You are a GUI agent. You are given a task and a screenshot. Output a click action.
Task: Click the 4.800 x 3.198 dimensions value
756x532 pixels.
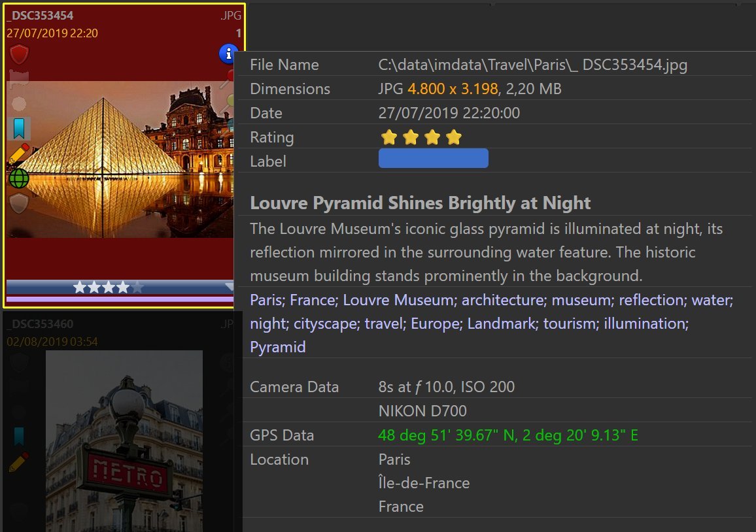pos(453,89)
